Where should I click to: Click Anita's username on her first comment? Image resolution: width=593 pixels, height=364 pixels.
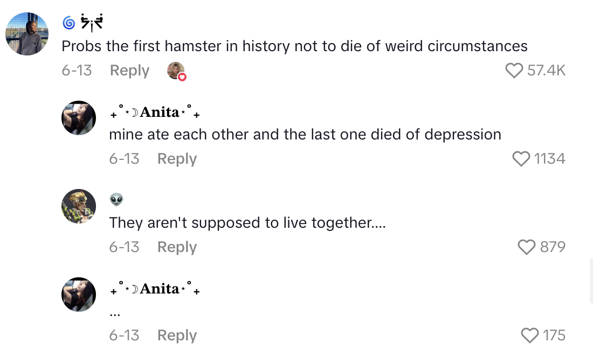[160, 112]
